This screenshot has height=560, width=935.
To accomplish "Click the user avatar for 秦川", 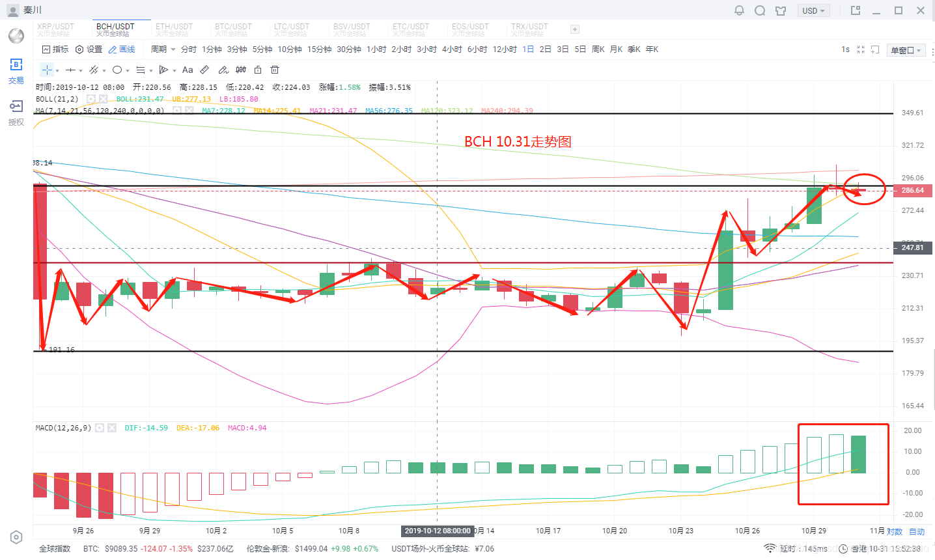I will (12, 10).
